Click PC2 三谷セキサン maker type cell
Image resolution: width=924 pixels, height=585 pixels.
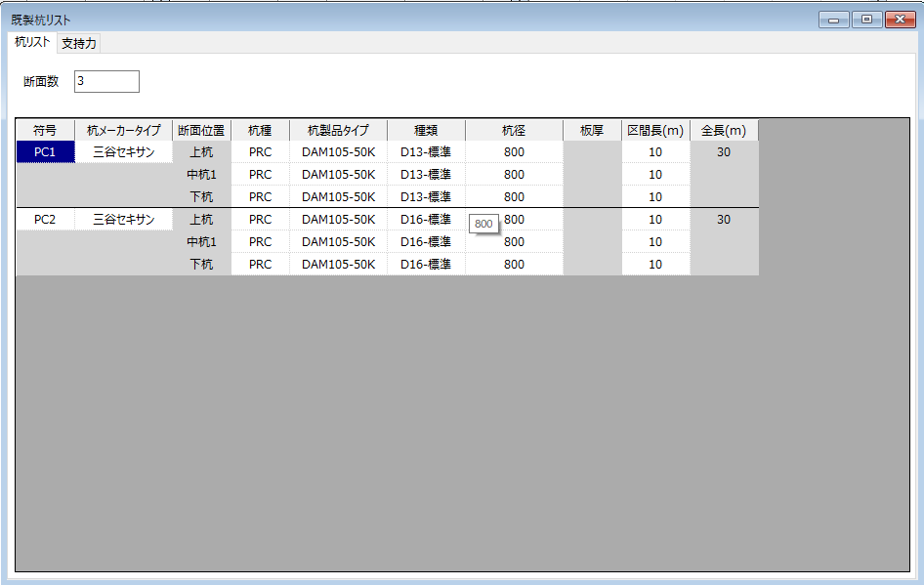123,220
